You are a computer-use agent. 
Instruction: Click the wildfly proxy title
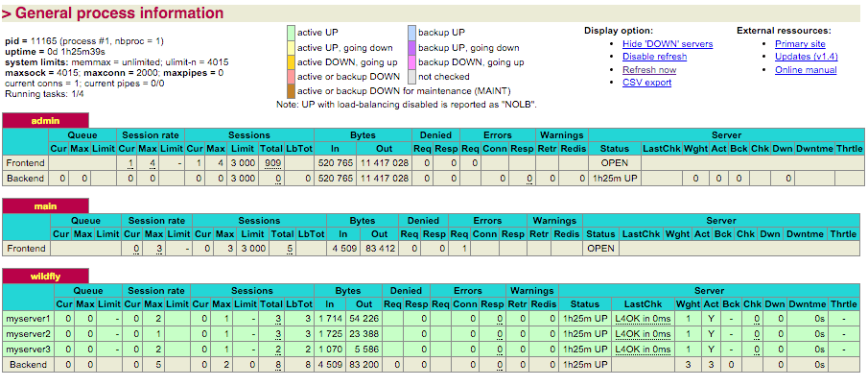(x=46, y=276)
